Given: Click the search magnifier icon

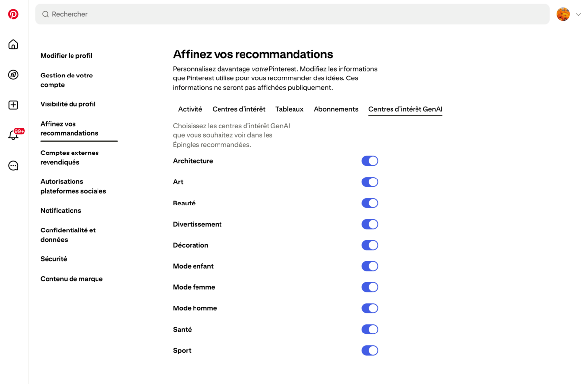Looking at the screenshot, I should point(45,14).
